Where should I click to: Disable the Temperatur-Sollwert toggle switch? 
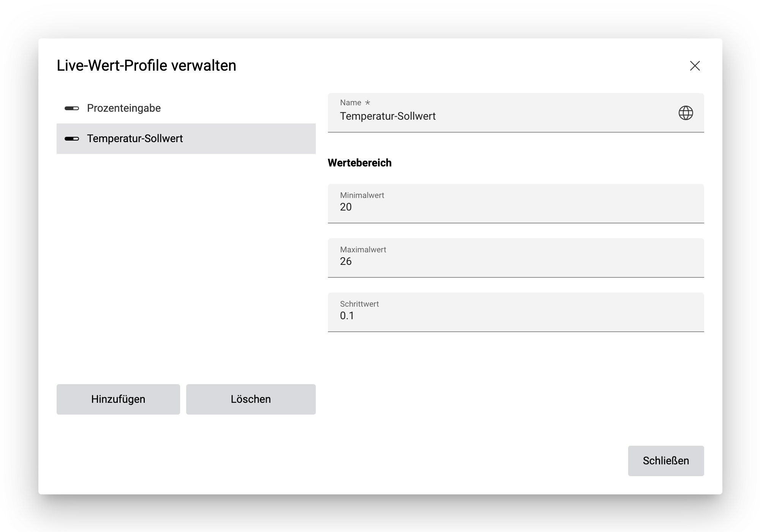(71, 139)
